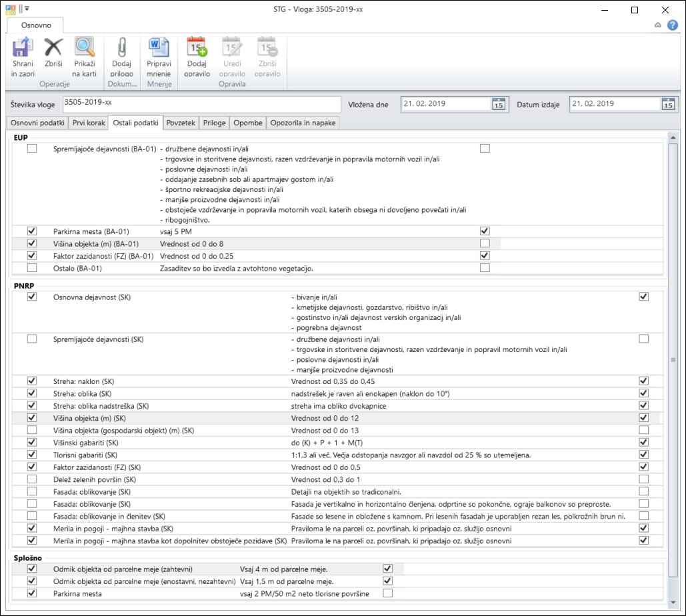
Task: Click the scrollbar down arrow
Action: coord(673,603)
